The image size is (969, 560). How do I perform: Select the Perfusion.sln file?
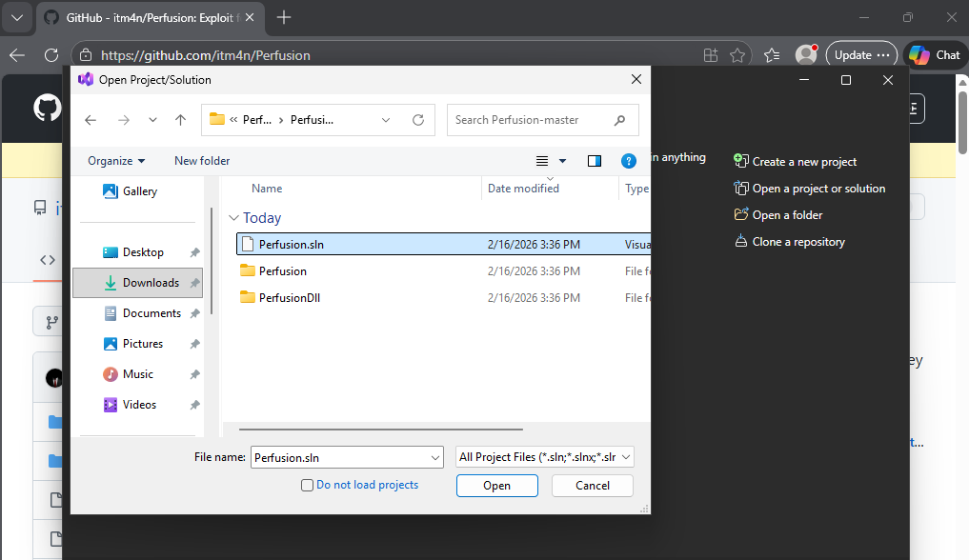point(292,245)
